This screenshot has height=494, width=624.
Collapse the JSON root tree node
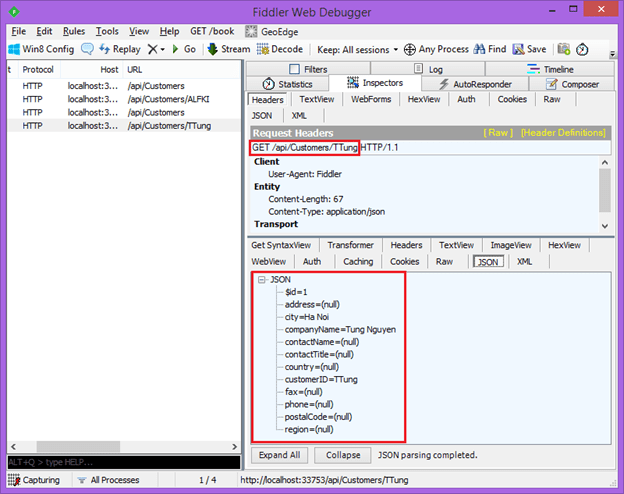261,279
